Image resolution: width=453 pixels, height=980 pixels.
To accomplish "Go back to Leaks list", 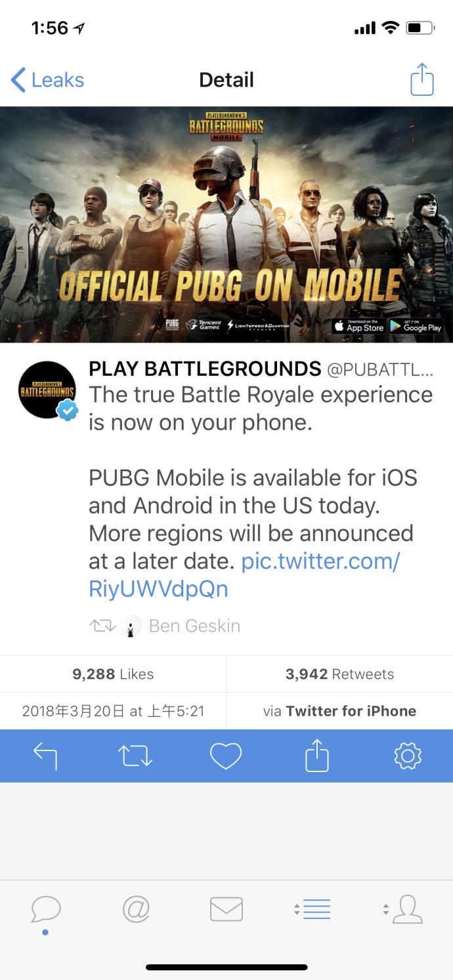I will (x=47, y=80).
